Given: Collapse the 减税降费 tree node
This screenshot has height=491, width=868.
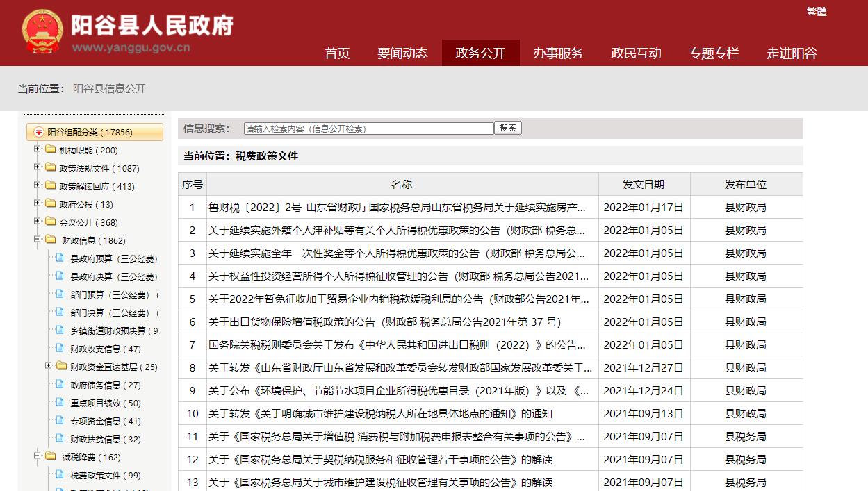Looking at the screenshot, I should point(38,456).
